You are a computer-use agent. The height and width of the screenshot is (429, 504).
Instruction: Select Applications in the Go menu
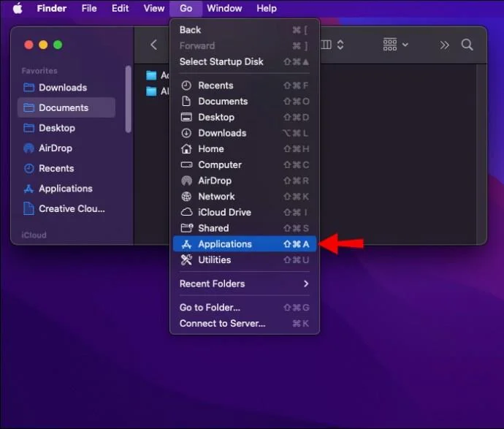pos(244,244)
